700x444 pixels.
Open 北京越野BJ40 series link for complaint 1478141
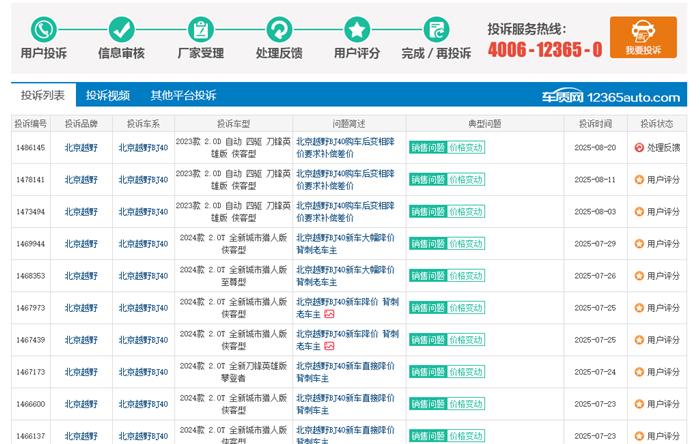point(143,180)
